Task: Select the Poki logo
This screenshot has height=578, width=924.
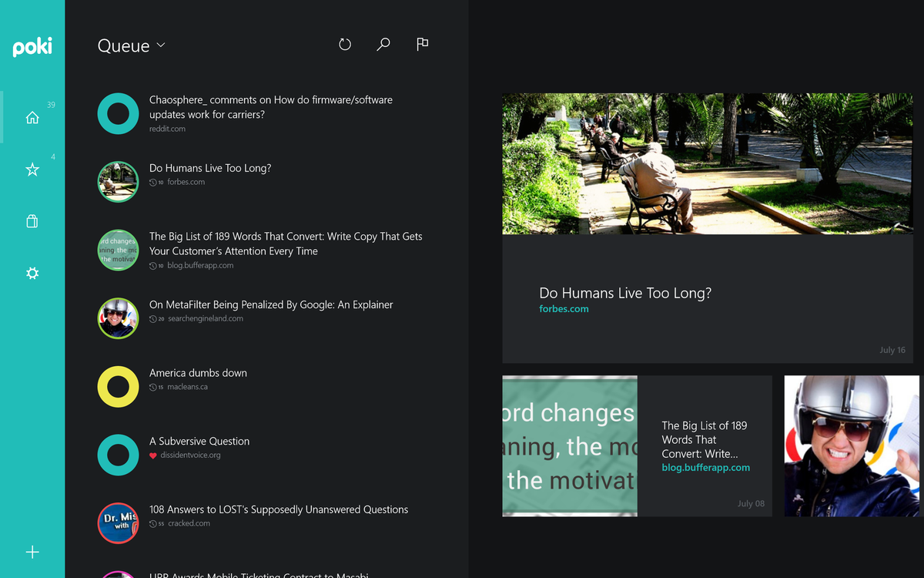Action: 32,47
